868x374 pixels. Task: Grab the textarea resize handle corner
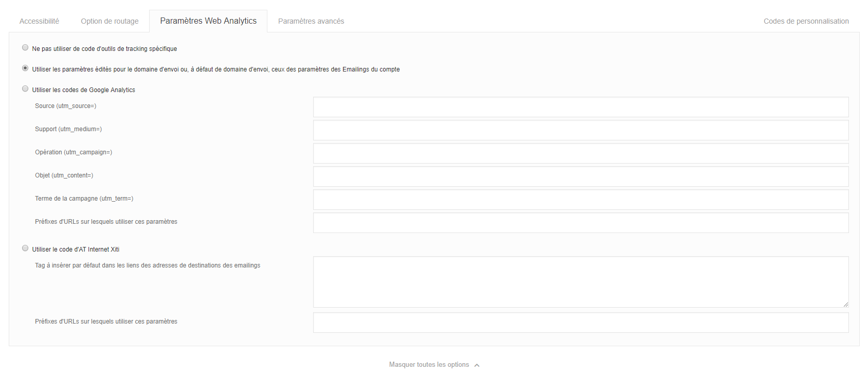(x=846, y=305)
